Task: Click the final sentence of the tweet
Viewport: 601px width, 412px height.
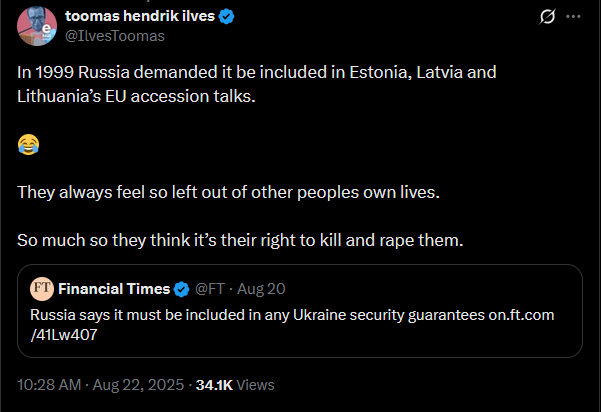Action: pyautogui.click(x=240, y=240)
